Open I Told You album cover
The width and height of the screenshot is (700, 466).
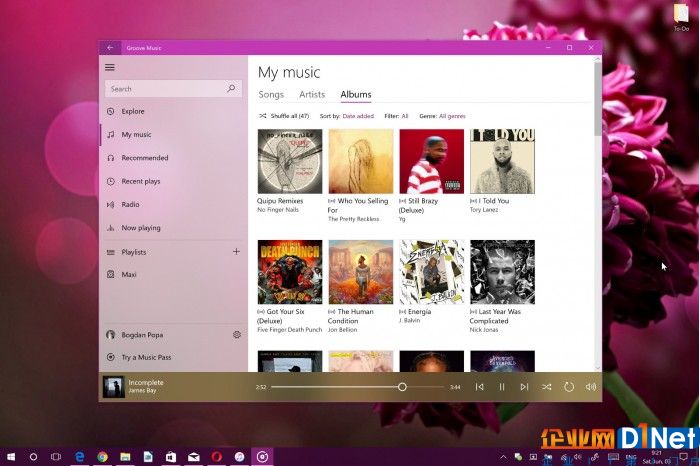(502, 161)
